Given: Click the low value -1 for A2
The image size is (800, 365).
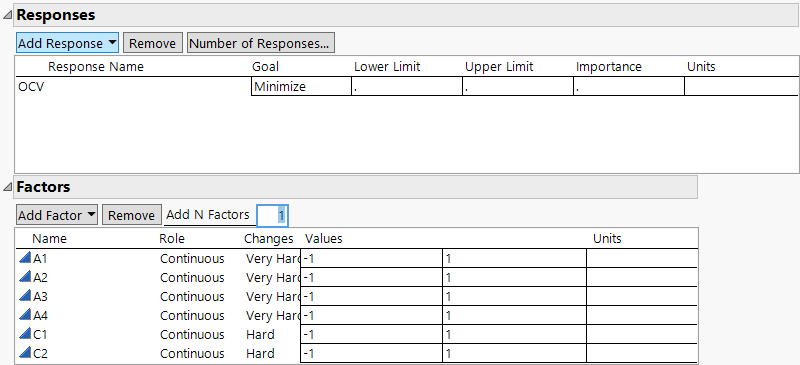Looking at the screenshot, I should (x=371, y=278).
